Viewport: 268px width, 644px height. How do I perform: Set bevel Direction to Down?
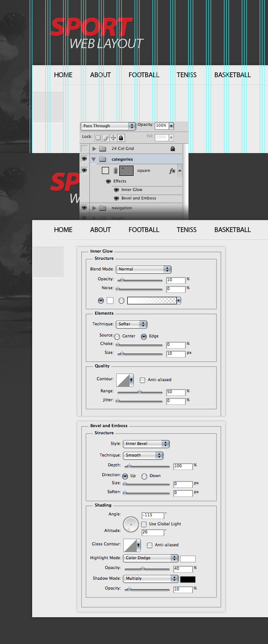pos(144,476)
